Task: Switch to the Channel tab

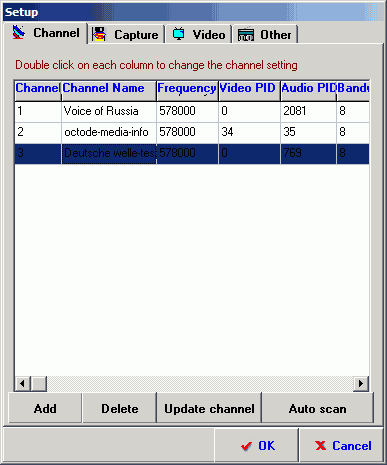Action: point(46,33)
